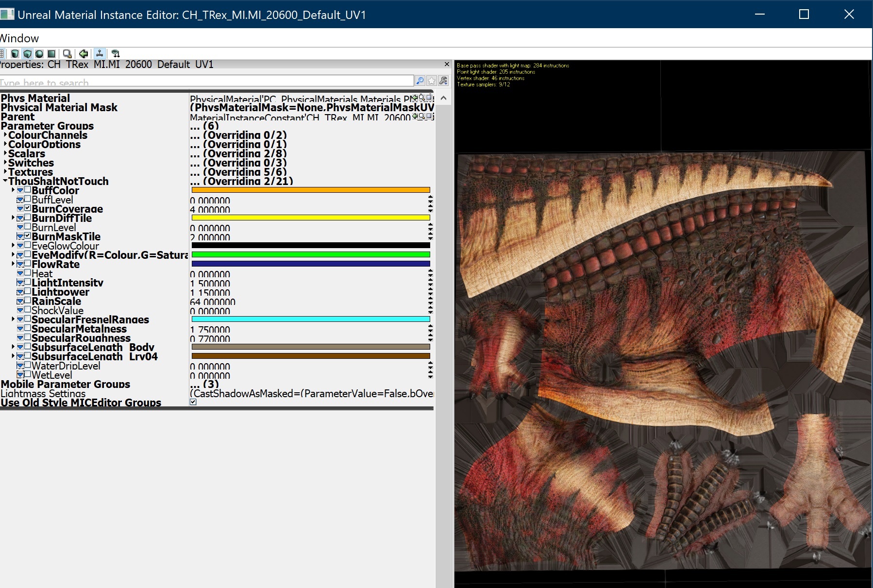This screenshot has height=588, width=873.
Task: Click magnifier icon in Phys Material row
Action: click(x=421, y=98)
